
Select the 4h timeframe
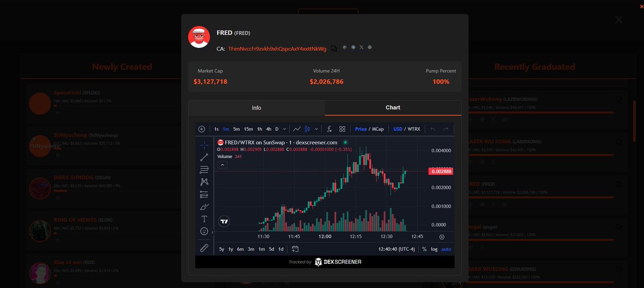269,129
